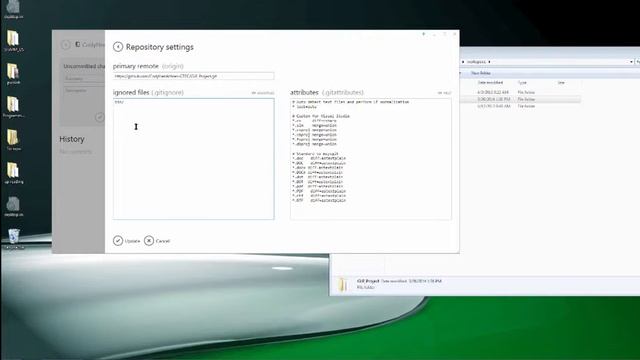The width and height of the screenshot is (640, 360).
Task: Select the highlighted 1:38 PM folder row
Action: pyautogui.click(x=520, y=99)
